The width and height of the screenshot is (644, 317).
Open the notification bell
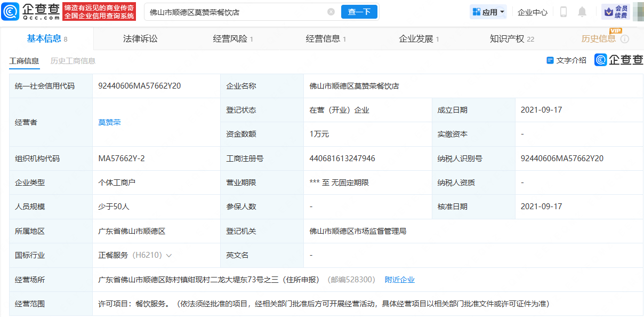click(582, 12)
